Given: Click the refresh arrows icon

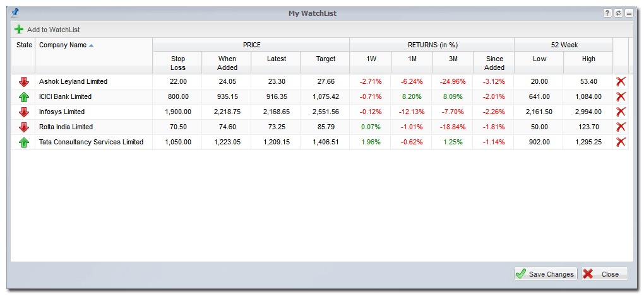Looking at the screenshot, I should [618, 13].
